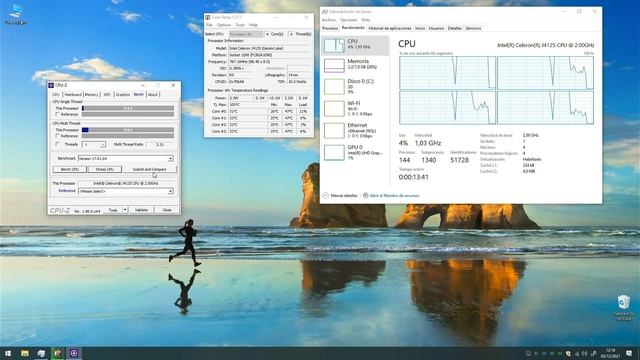Click the Tools button in CPU-Z
The width and height of the screenshot is (640, 360).
(x=113, y=210)
